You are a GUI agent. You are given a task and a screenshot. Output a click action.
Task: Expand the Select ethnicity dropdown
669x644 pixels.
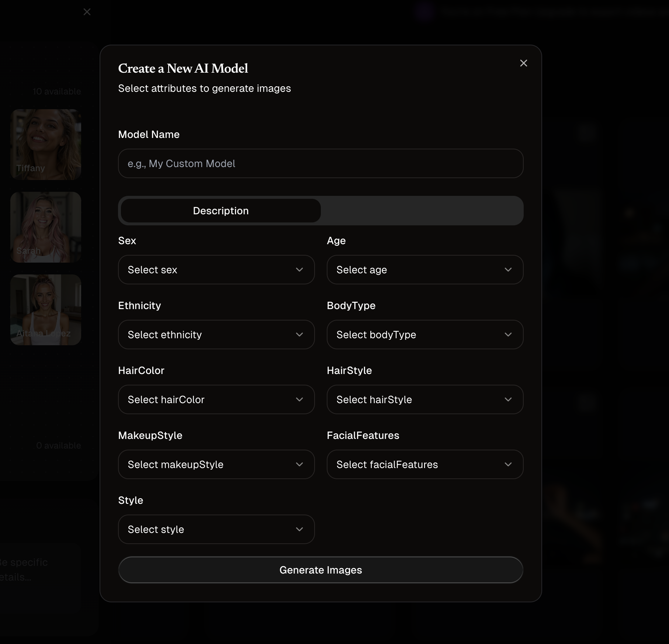(216, 335)
